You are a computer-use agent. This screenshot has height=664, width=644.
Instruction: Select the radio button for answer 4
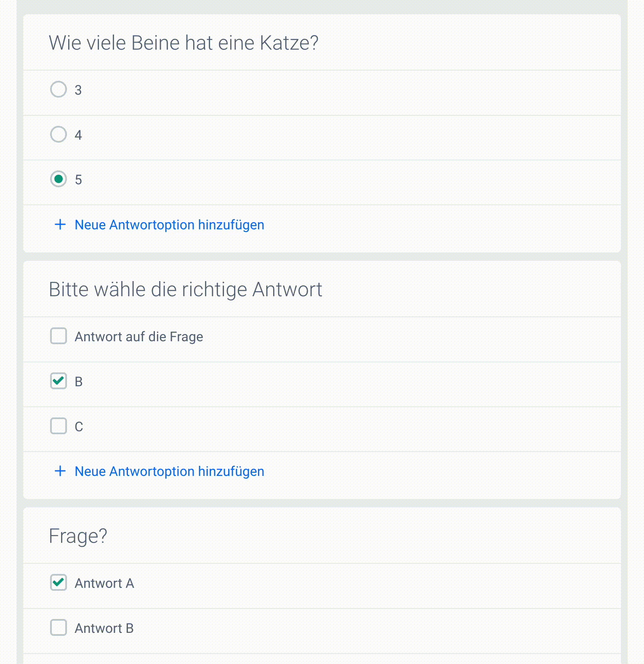pyautogui.click(x=59, y=134)
